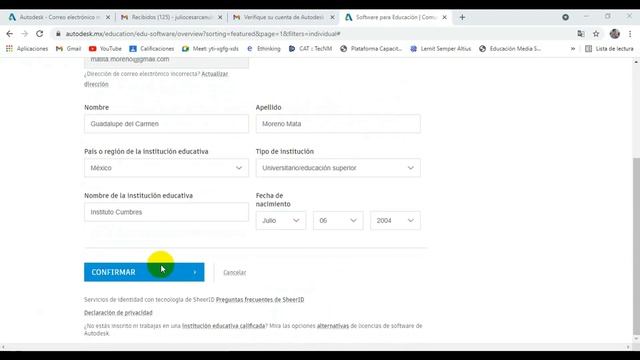This screenshot has width=640, height=360.
Task: Click the vertical page scrollbar thumb
Action: click(636, 246)
